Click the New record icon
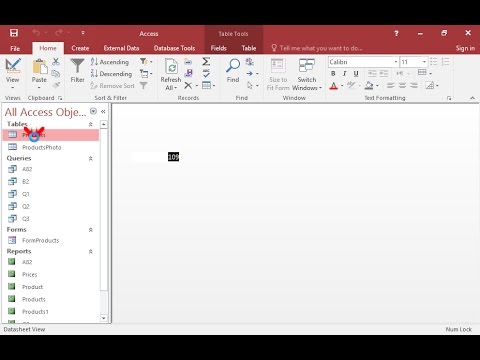 [x=188, y=62]
